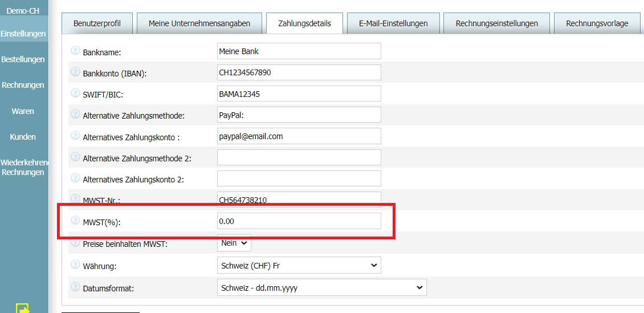644x313 pixels.
Task: Click the Bankkonto (IBAN) input field
Action: click(x=299, y=72)
